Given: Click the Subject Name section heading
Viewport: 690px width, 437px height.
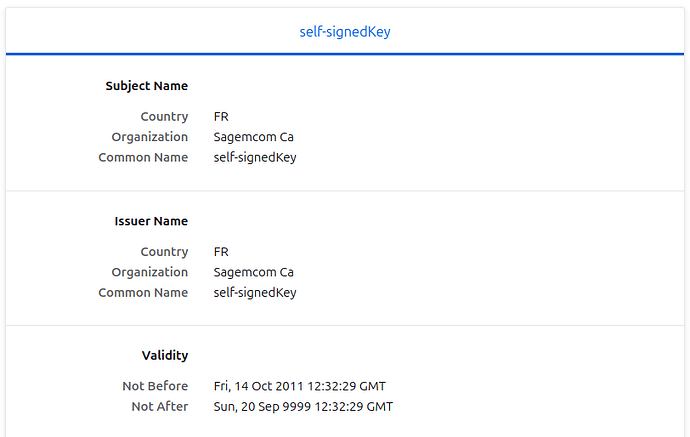Looking at the screenshot, I should 146,86.
